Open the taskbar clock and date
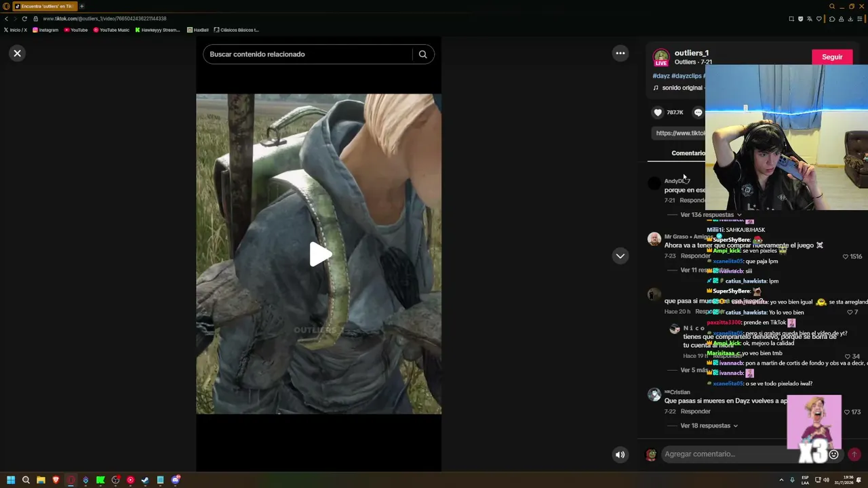868x488 pixels. pos(844,480)
